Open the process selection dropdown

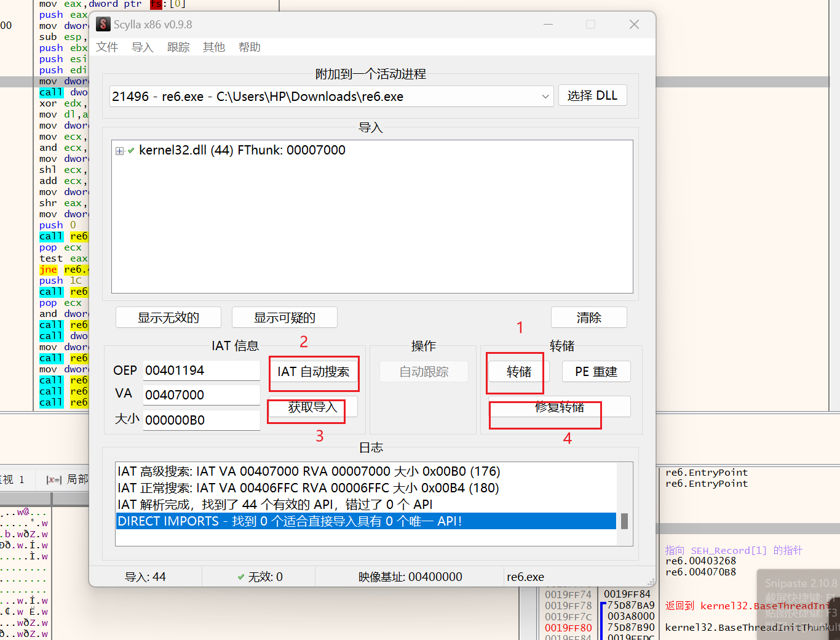click(545, 97)
